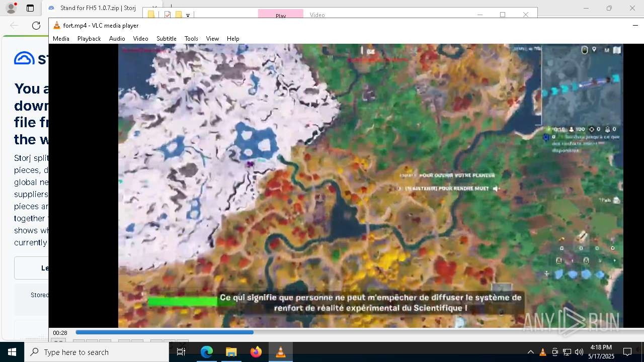Screen dimensions: 644x362
Task: Launch Microsoft Edge from the taskbar
Action: tap(207, 352)
